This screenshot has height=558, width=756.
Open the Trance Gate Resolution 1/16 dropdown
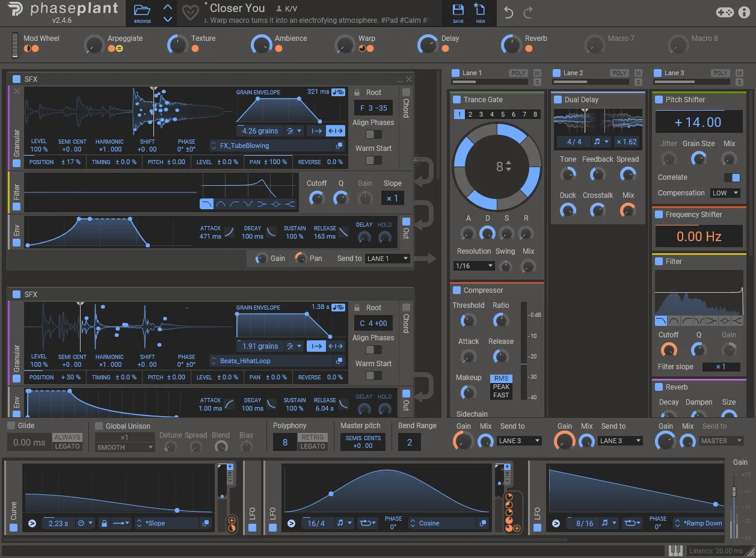point(474,266)
